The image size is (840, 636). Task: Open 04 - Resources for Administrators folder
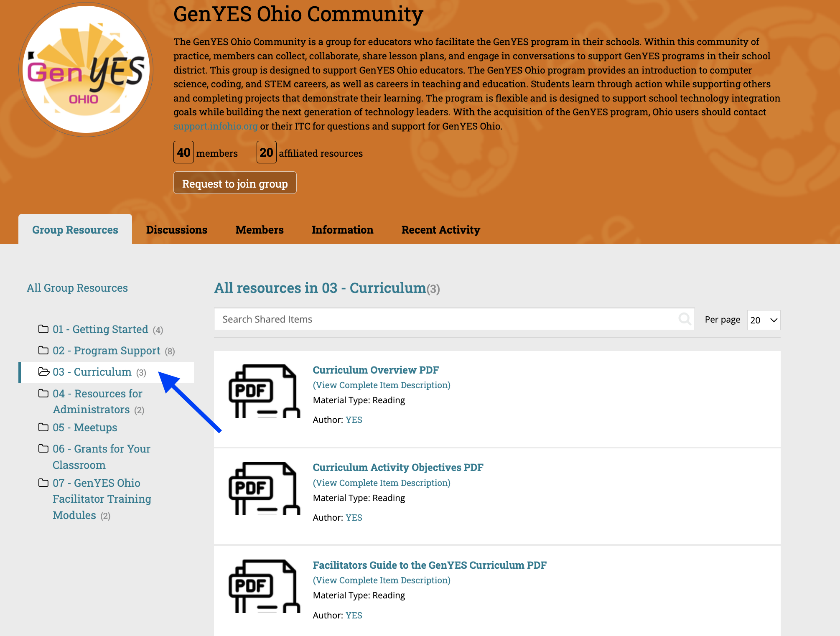point(97,402)
